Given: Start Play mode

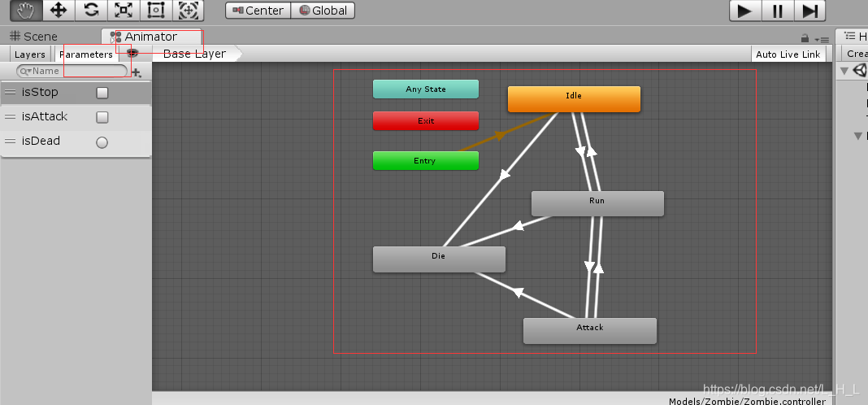Looking at the screenshot, I should [x=745, y=11].
